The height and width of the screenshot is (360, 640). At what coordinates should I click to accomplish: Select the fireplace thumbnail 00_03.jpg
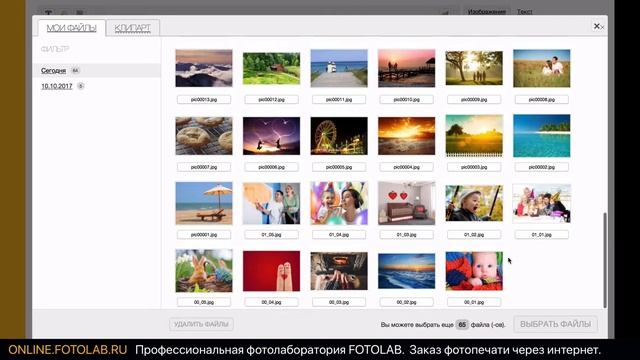tap(339, 271)
